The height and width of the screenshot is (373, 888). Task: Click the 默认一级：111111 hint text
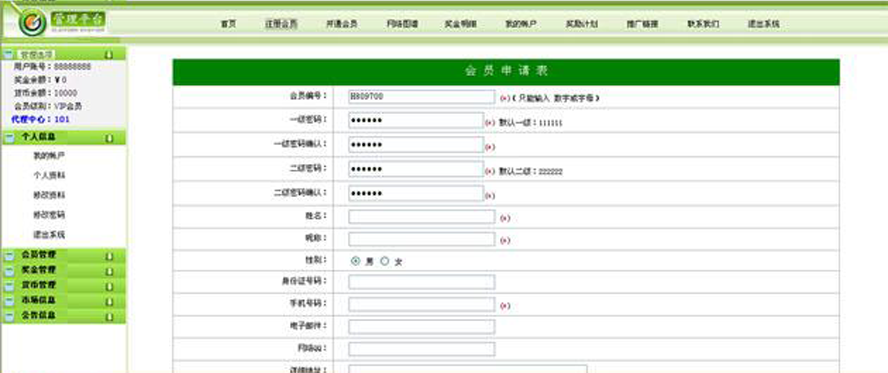pyautogui.click(x=531, y=122)
